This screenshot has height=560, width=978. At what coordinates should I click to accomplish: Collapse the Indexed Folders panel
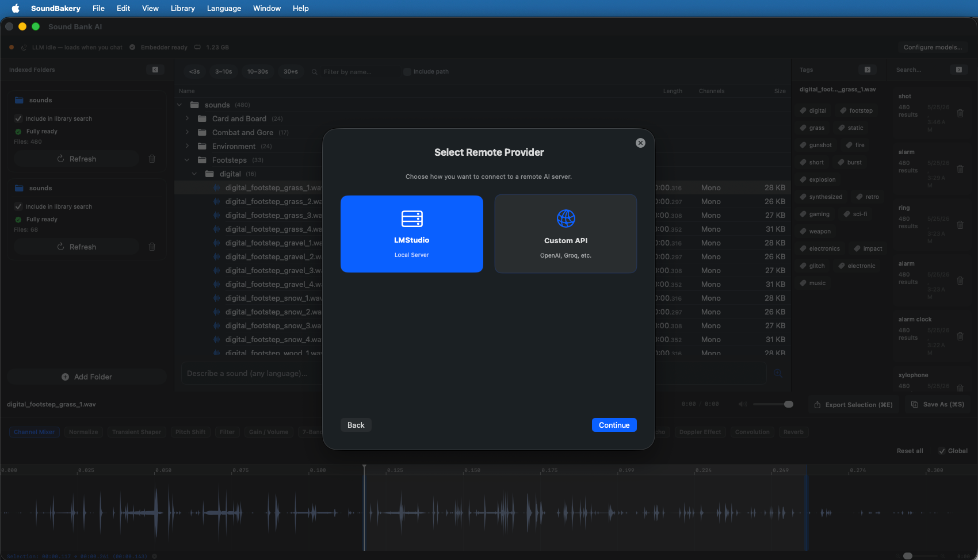(155, 70)
